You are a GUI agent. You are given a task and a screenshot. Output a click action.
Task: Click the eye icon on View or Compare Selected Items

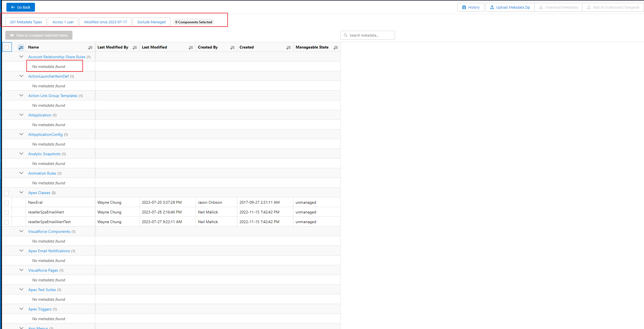click(x=12, y=35)
